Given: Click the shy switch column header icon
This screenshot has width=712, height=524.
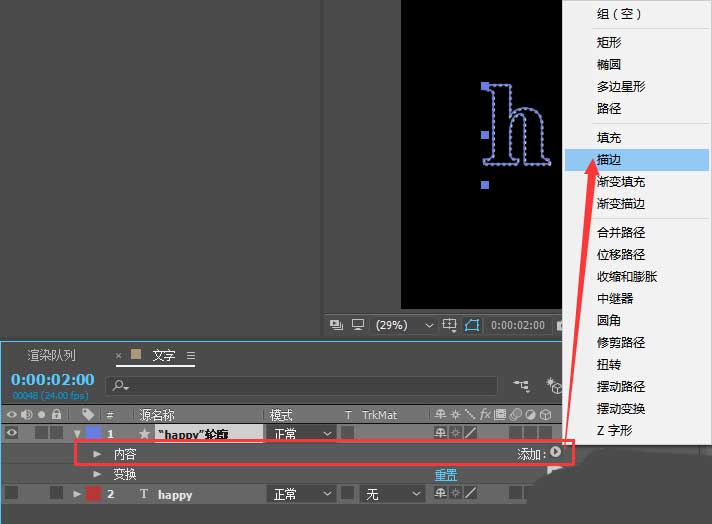Looking at the screenshot, I should click(440, 414).
